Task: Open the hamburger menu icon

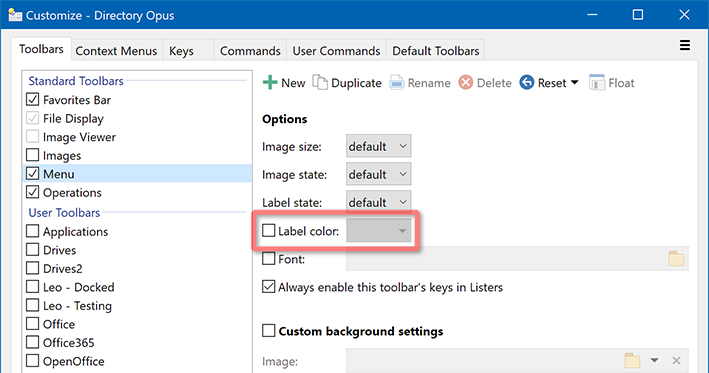Action: pyautogui.click(x=685, y=46)
